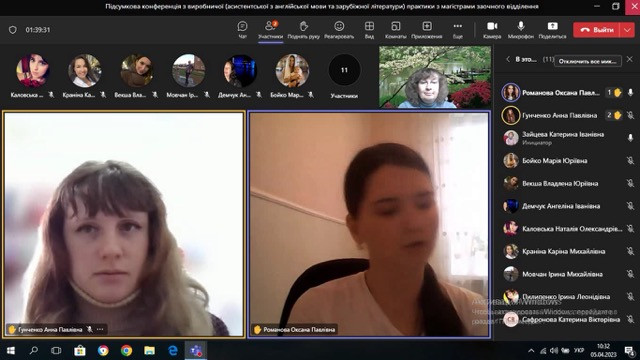Open the volume control in tray

click(553, 351)
